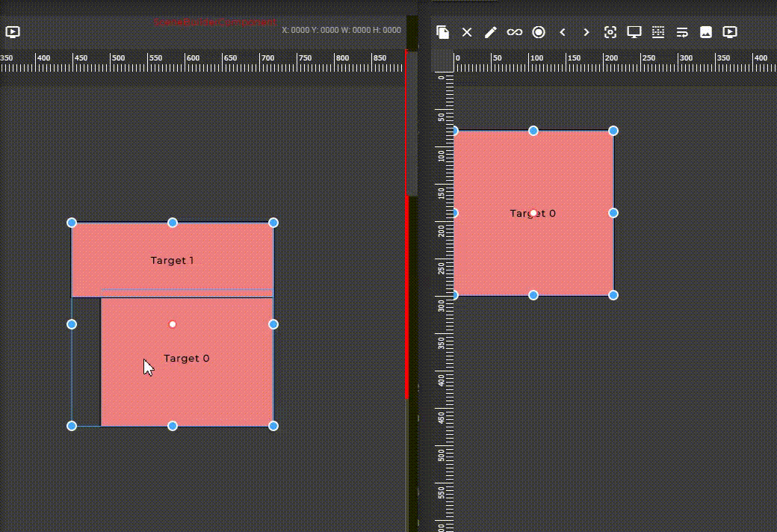Click the circular record icon

539,32
